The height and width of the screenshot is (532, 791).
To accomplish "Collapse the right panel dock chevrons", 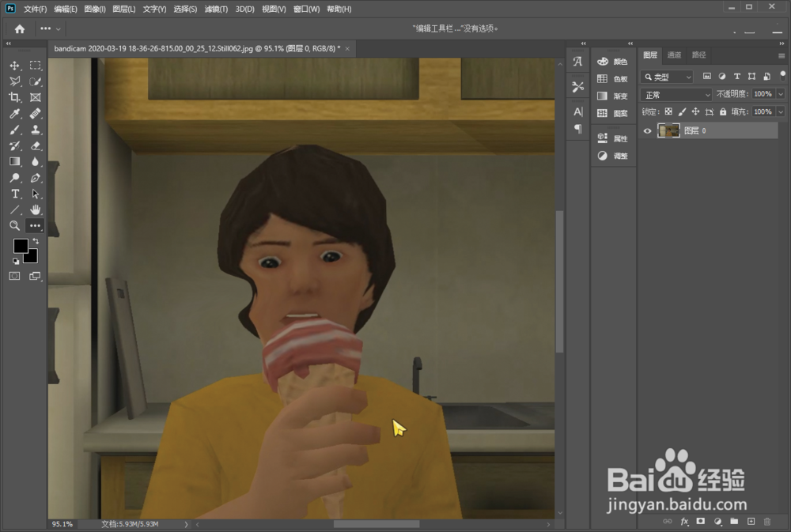I will click(782, 43).
